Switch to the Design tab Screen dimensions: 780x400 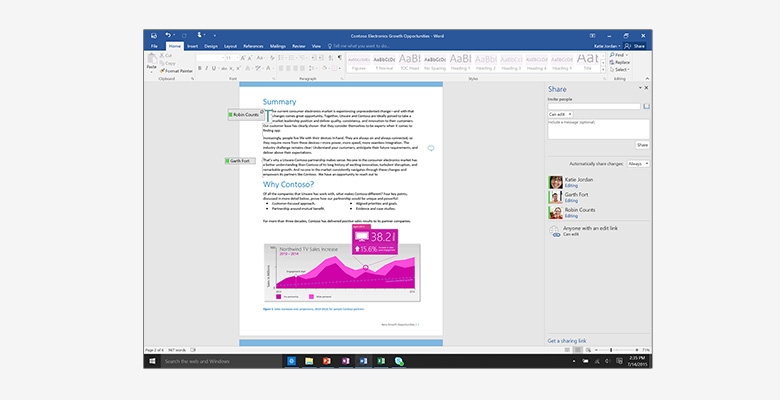(211, 46)
